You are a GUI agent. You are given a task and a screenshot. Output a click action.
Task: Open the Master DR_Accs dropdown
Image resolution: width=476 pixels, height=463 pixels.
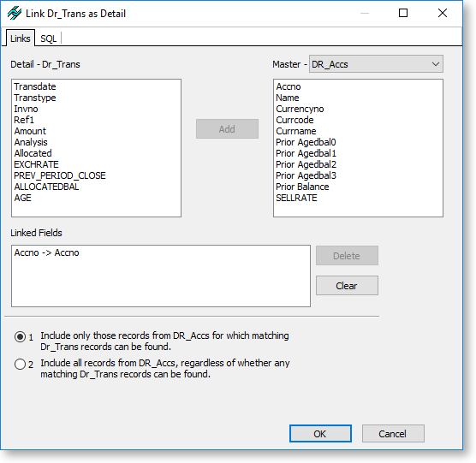click(376, 64)
